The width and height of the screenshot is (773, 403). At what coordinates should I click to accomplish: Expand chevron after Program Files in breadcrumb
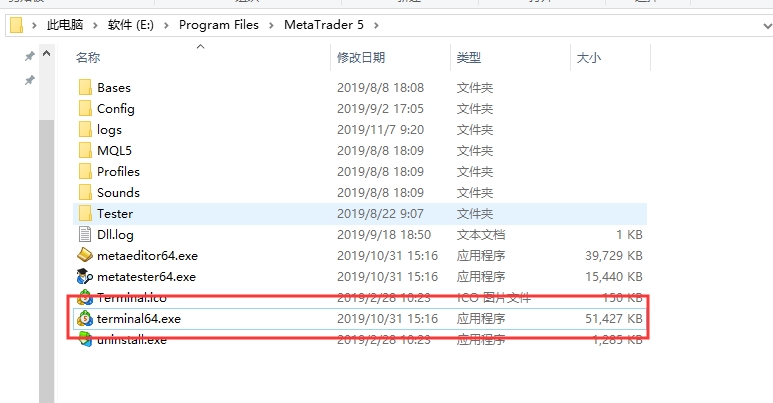coord(271,25)
